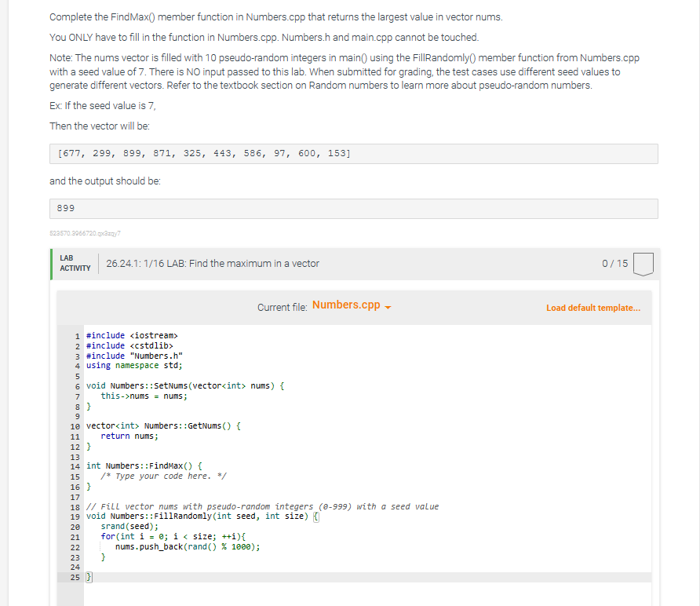Click the score shield icon beside 0 / 15
Screen dimensions: 700x606
(643, 263)
